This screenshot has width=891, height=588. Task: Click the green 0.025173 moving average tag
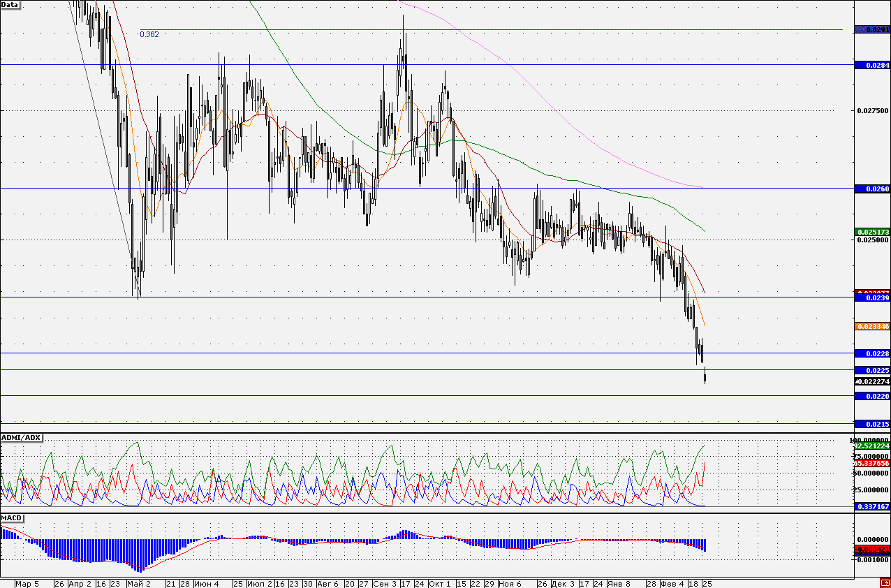pos(872,232)
